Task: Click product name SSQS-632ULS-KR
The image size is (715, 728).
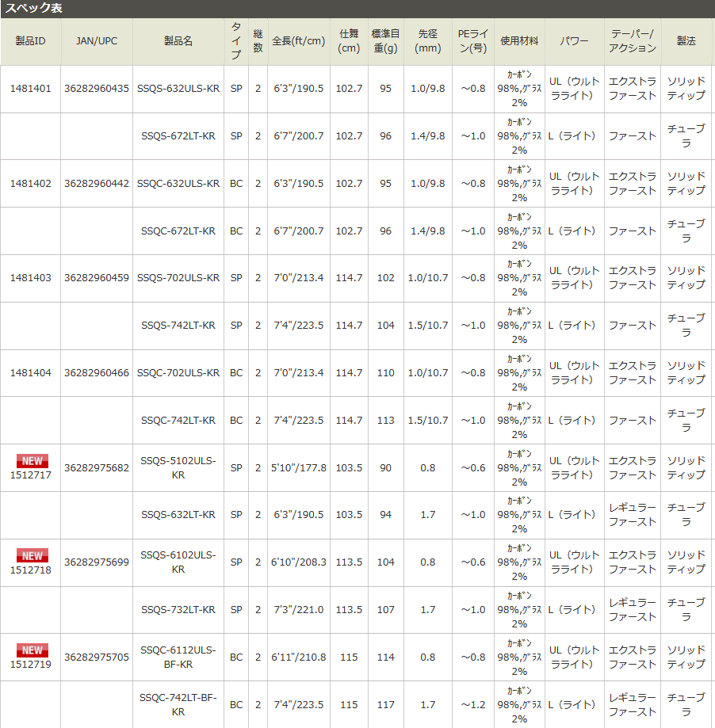Action: click(x=178, y=89)
